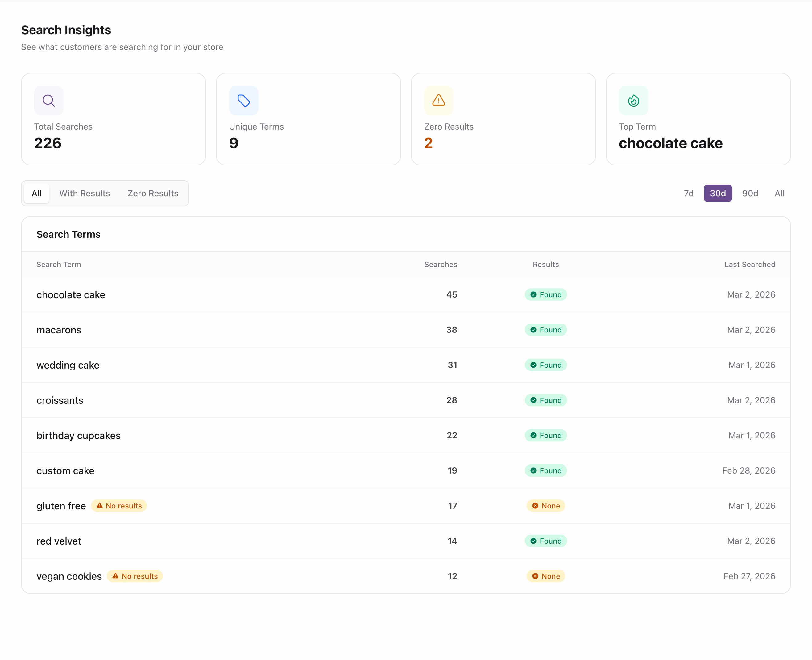Select the With Results filter

pos(84,193)
